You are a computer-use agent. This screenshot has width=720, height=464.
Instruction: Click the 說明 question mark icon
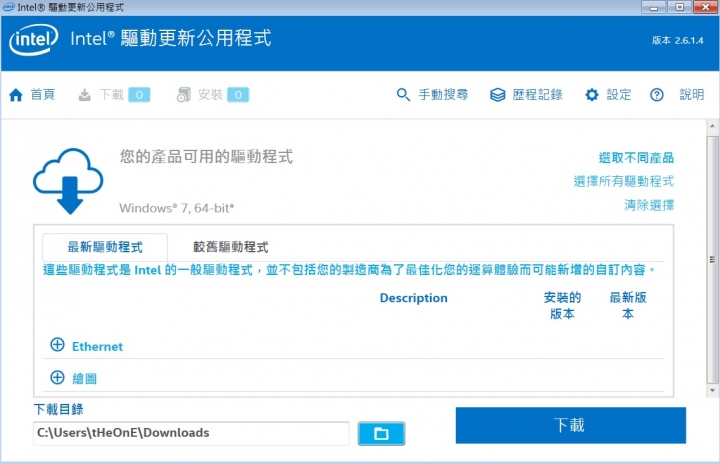coord(657,95)
